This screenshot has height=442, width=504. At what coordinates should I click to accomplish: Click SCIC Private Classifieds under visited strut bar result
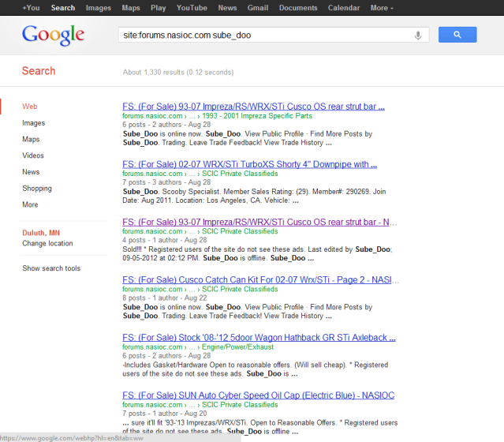(240, 231)
